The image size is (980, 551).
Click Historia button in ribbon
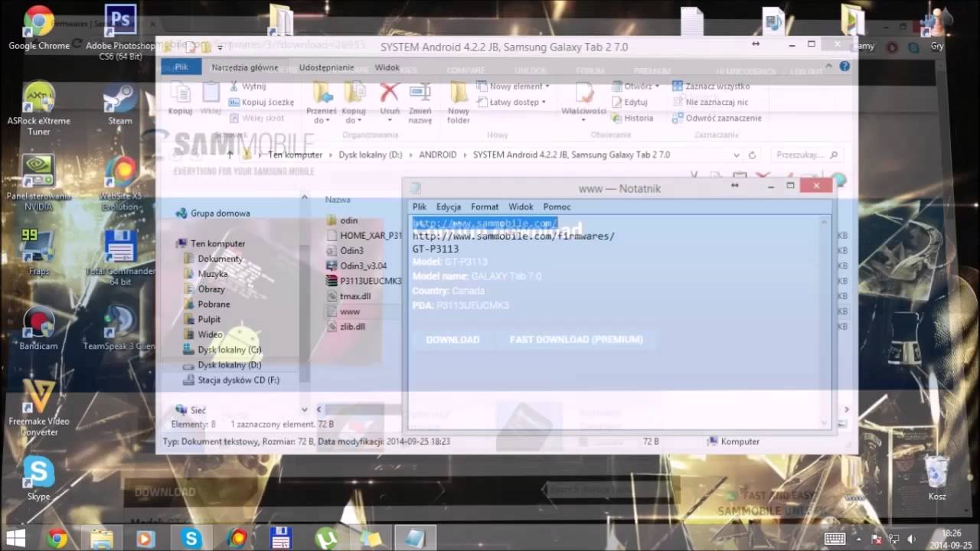pyautogui.click(x=632, y=118)
